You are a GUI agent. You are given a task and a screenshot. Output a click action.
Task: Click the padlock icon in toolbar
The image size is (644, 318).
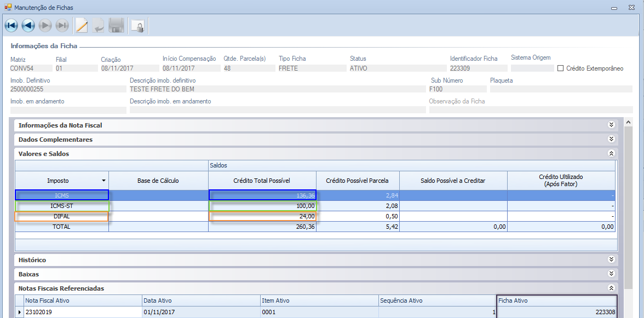(137, 26)
